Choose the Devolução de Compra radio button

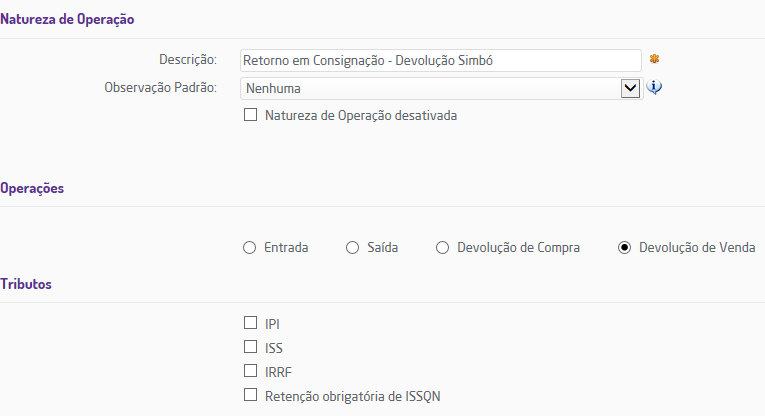(442, 248)
